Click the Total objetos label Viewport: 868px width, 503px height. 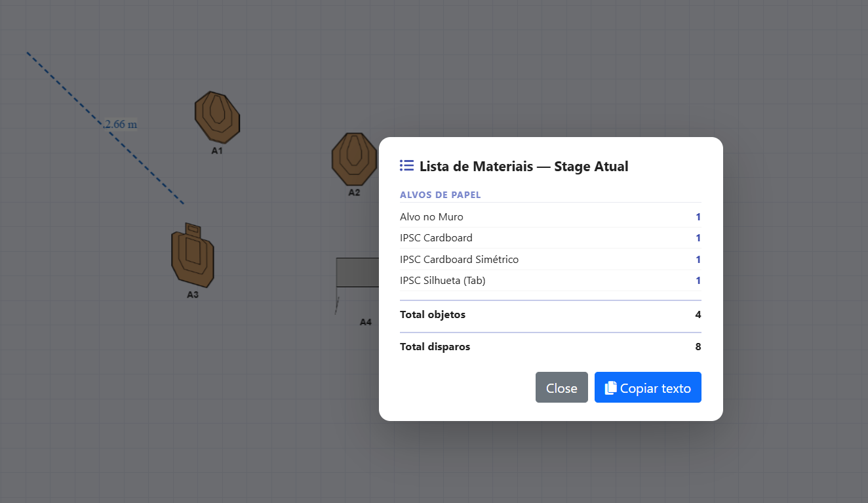(433, 315)
